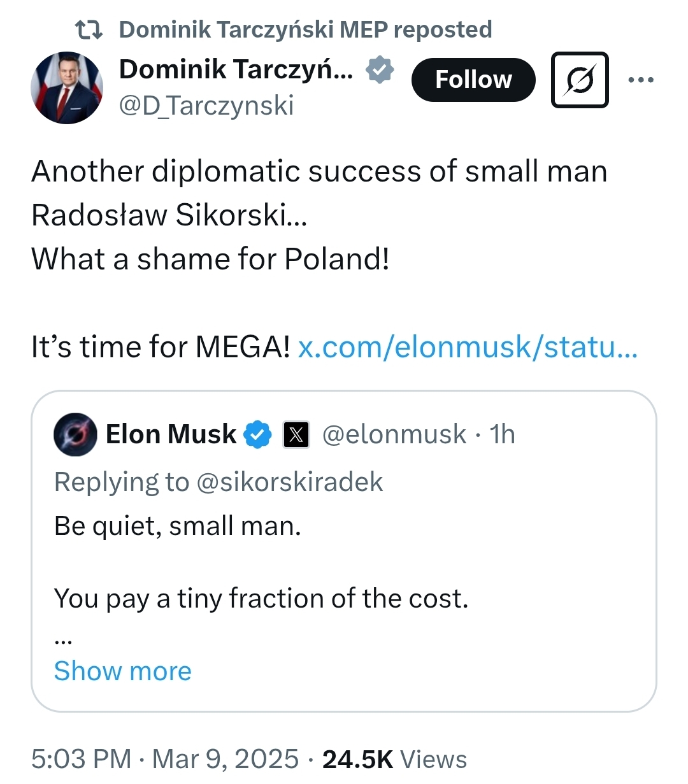
Task: Click the blue verified badge beside Elon Musk
Action: [257, 435]
